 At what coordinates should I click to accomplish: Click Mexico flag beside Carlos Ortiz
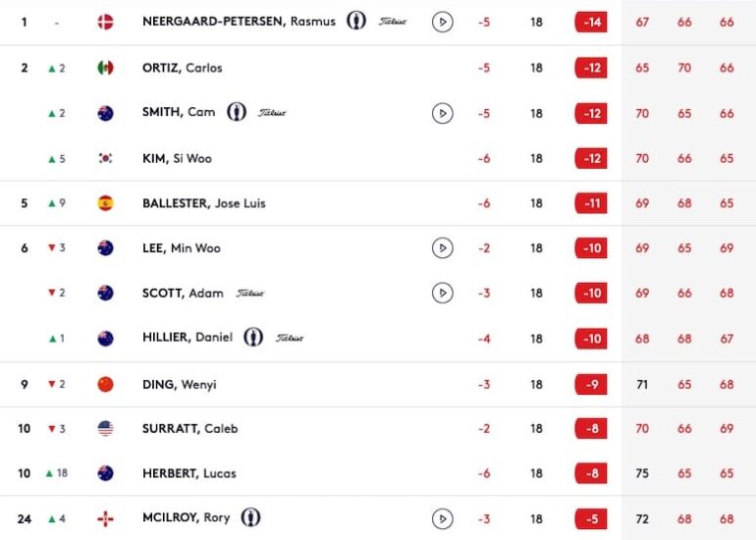[106, 68]
